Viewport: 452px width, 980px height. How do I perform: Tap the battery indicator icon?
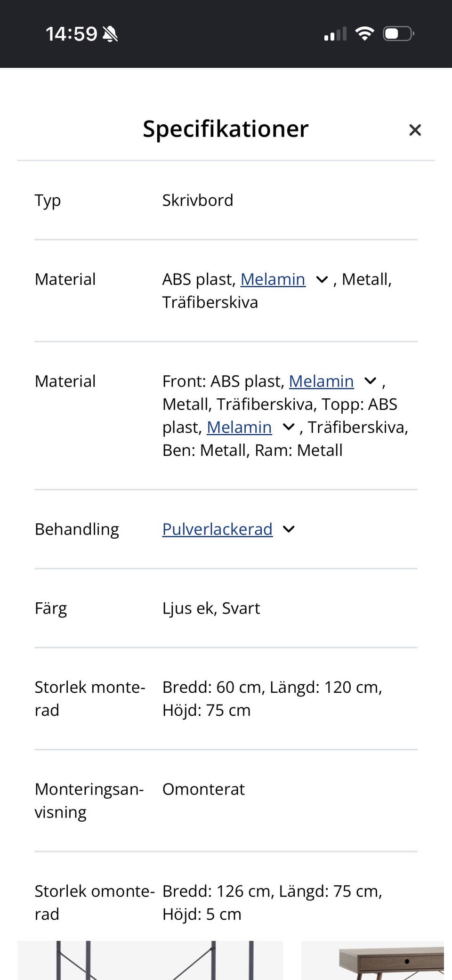(398, 33)
